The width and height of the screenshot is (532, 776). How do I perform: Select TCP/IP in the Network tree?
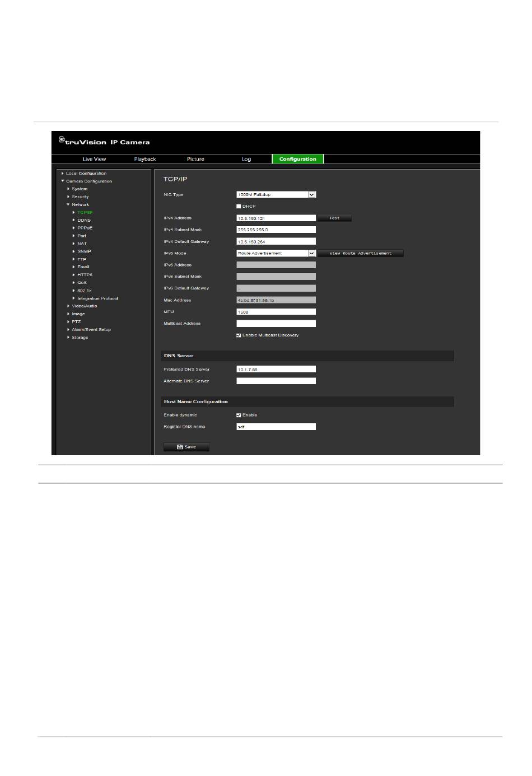[85, 213]
